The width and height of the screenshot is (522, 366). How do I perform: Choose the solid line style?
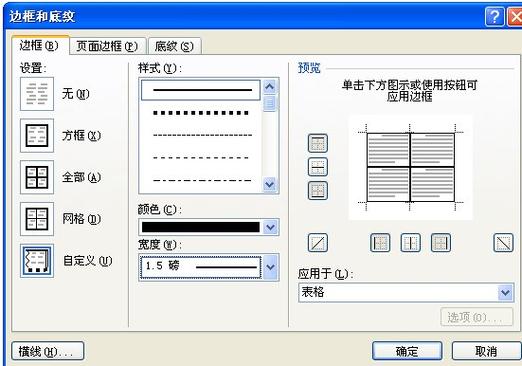[201, 90]
